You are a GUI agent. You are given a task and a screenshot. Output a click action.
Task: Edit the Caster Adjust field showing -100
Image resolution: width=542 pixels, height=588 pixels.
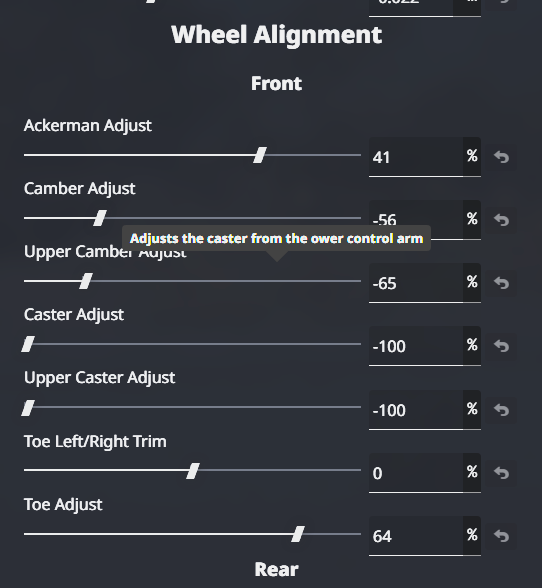[x=416, y=346]
